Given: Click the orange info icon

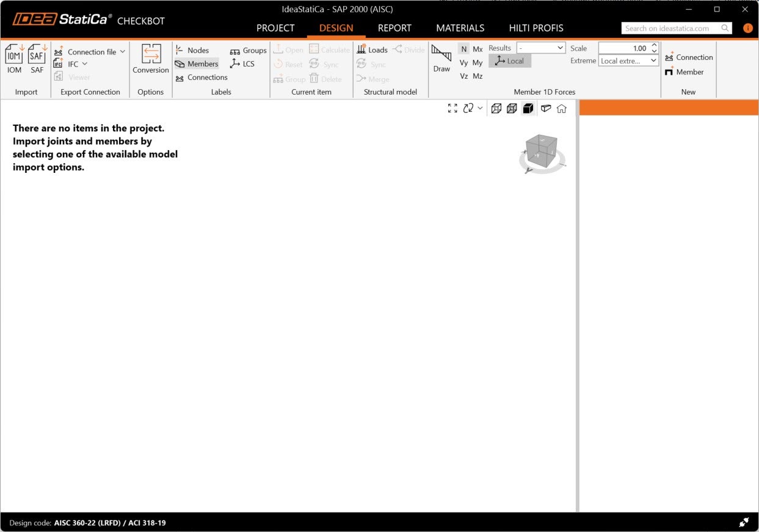Looking at the screenshot, I should [747, 28].
